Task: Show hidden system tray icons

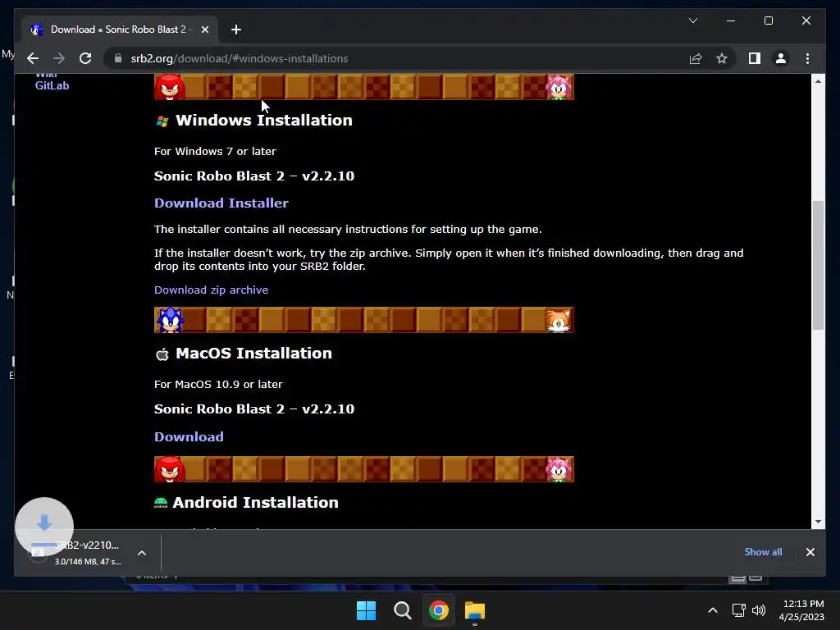Action: click(x=713, y=610)
